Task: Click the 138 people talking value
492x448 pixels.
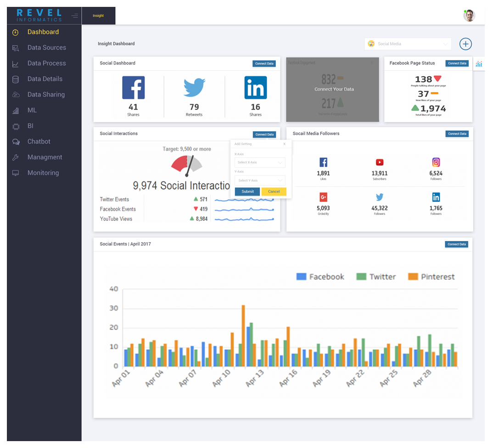Action: [423, 79]
